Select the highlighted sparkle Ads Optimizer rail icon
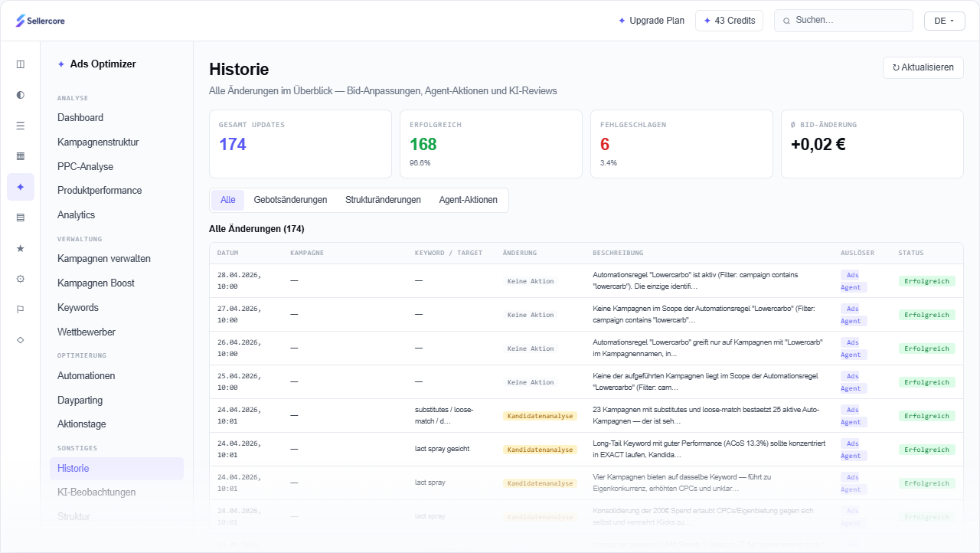Viewport: 980px width, 553px height. tap(20, 187)
